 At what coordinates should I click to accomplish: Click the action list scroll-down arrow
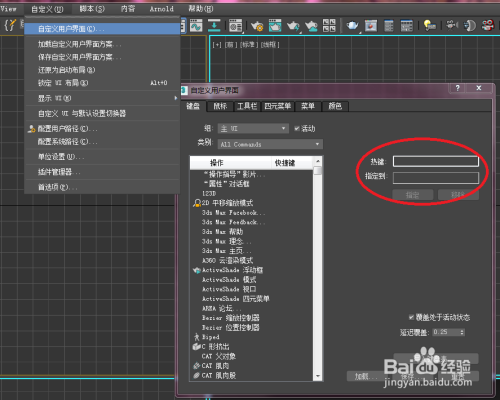tap(318, 376)
